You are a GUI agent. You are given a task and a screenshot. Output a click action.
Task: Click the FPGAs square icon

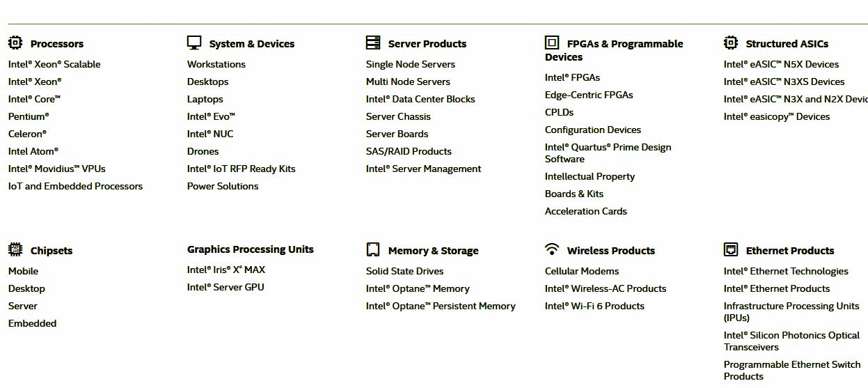tap(552, 43)
